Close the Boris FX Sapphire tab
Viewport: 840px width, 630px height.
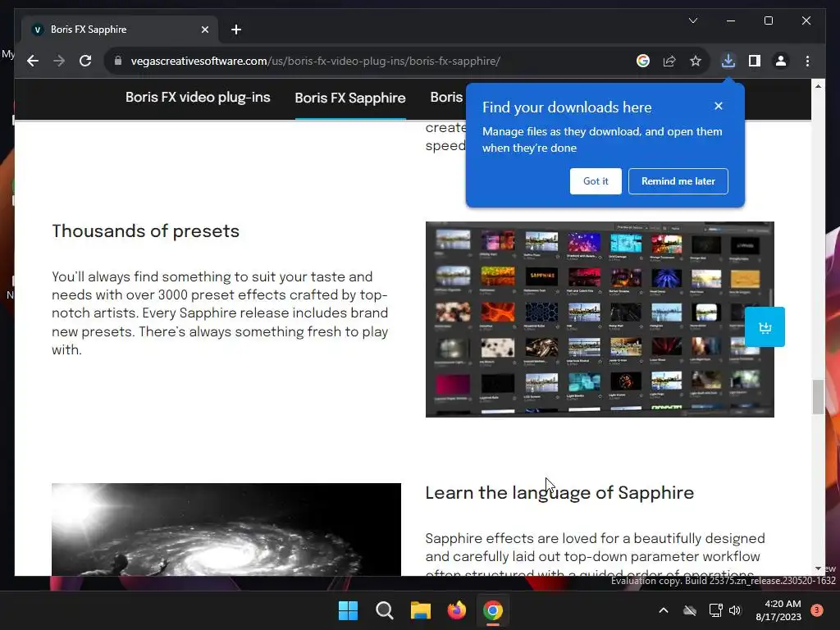[x=204, y=30]
